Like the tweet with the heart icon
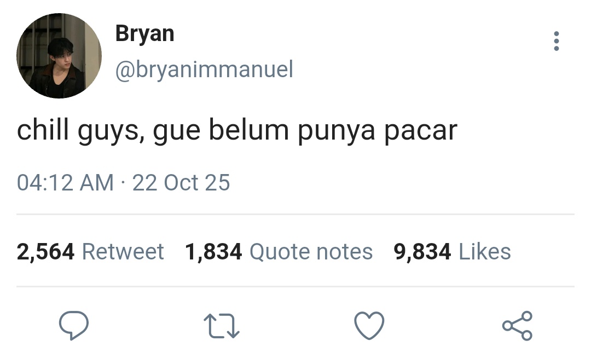 pos(369,326)
